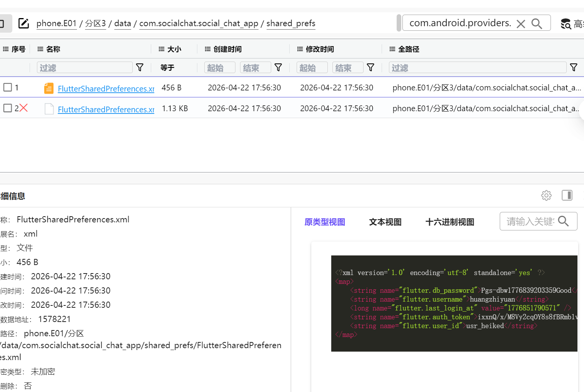This screenshot has height=392, width=584.
Task: Open detail panel settings gear
Action: (546, 195)
